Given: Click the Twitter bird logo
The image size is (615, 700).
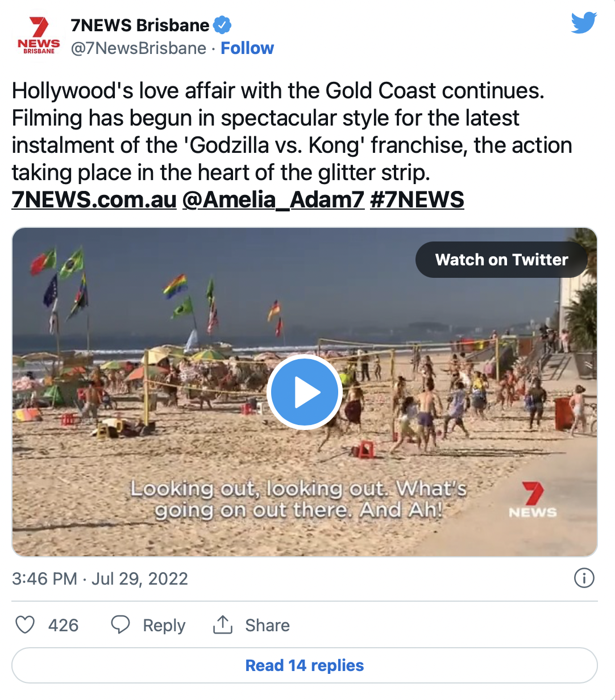Looking at the screenshot, I should tap(584, 23).
